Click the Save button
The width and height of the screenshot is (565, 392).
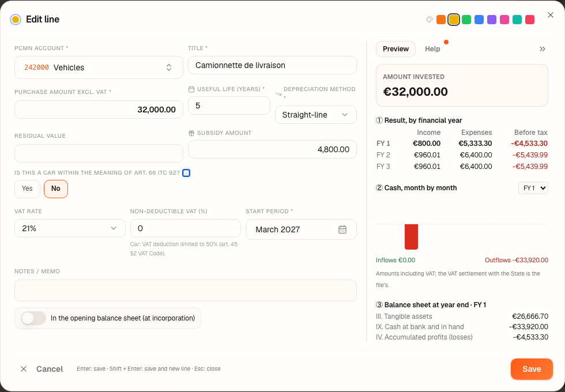532,369
